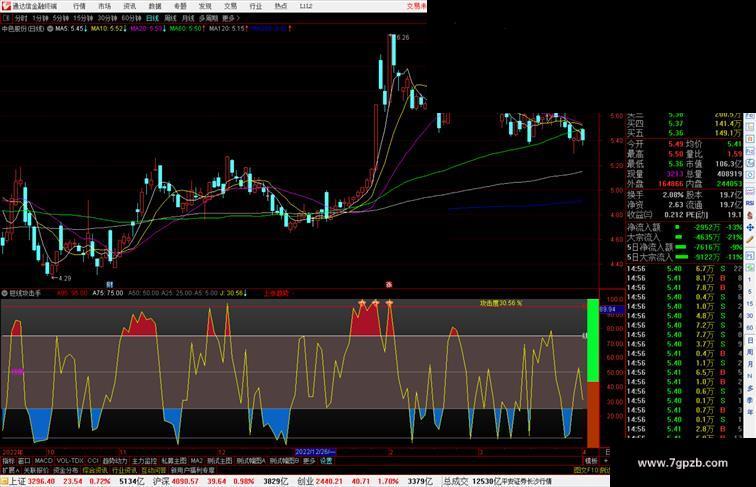Switch chart to 分时 period
This screenshot has width=756, height=487.
point(21,18)
